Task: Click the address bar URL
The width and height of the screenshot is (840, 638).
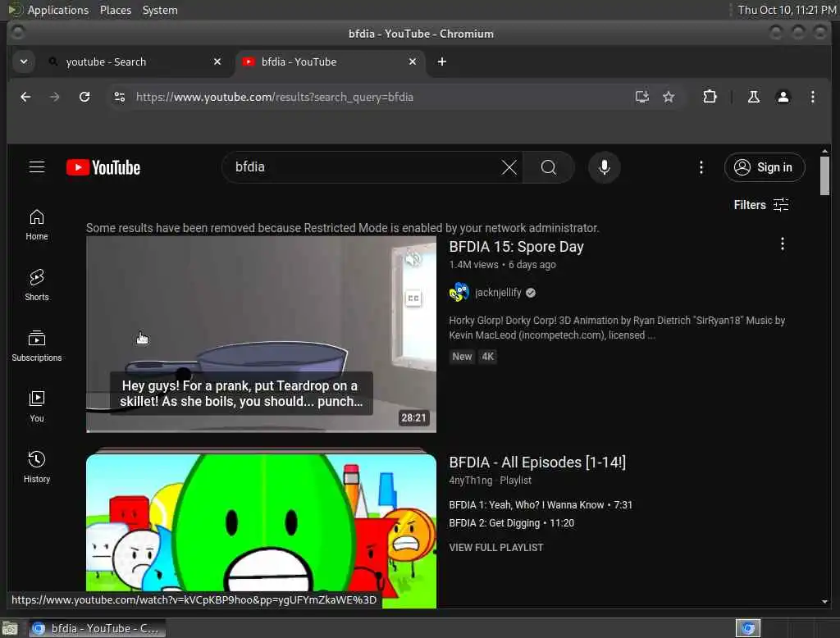Action: (x=275, y=97)
